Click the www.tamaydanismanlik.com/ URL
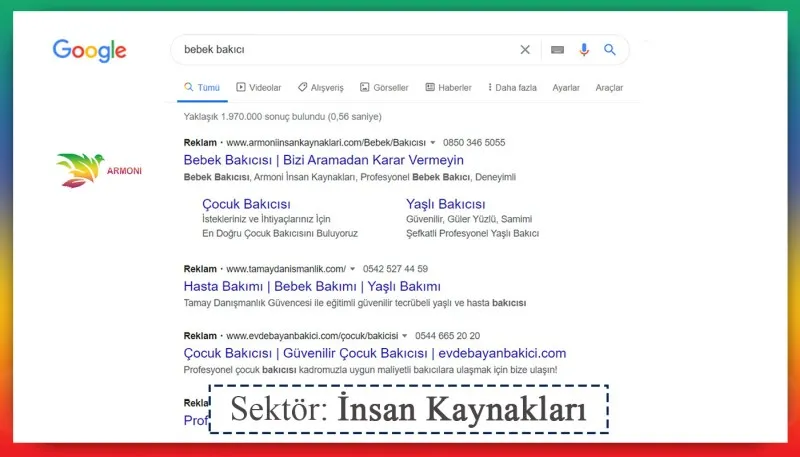800x457 pixels. 286,269
